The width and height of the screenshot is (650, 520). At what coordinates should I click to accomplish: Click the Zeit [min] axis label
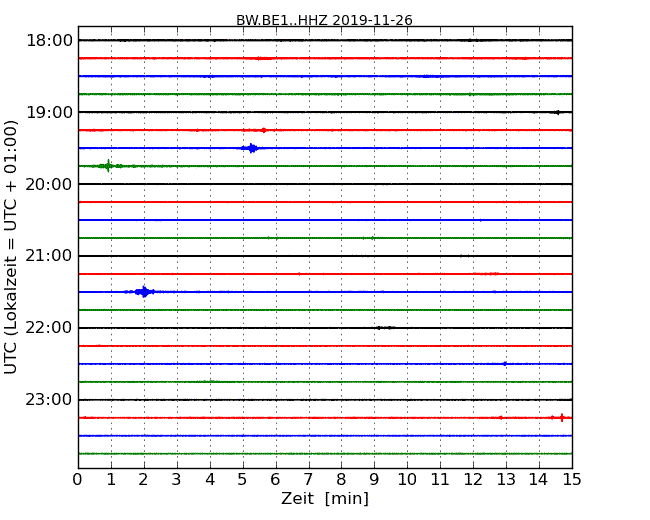pos(325,498)
